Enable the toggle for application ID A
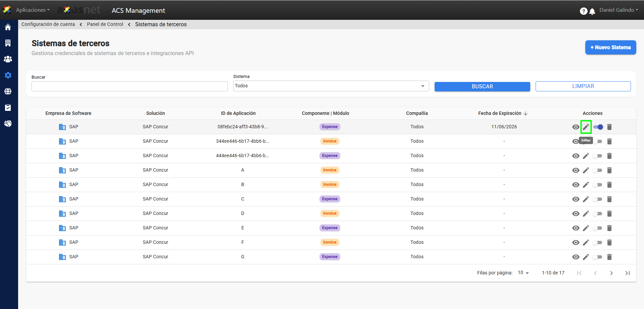This screenshot has width=644, height=309. [x=598, y=170]
